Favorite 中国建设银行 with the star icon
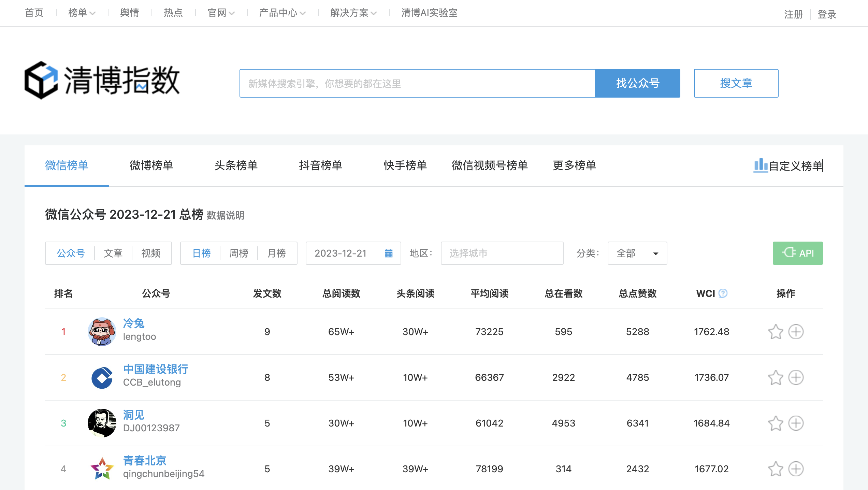The image size is (868, 490). tap(776, 377)
